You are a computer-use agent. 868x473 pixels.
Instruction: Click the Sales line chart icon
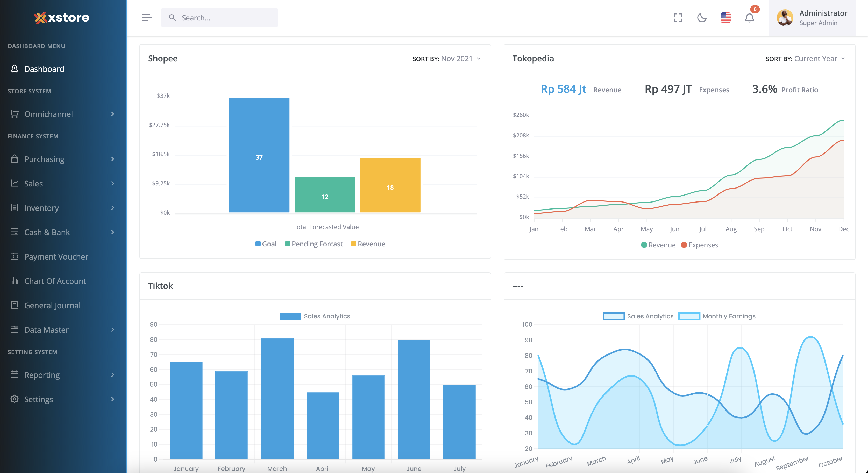(x=15, y=183)
